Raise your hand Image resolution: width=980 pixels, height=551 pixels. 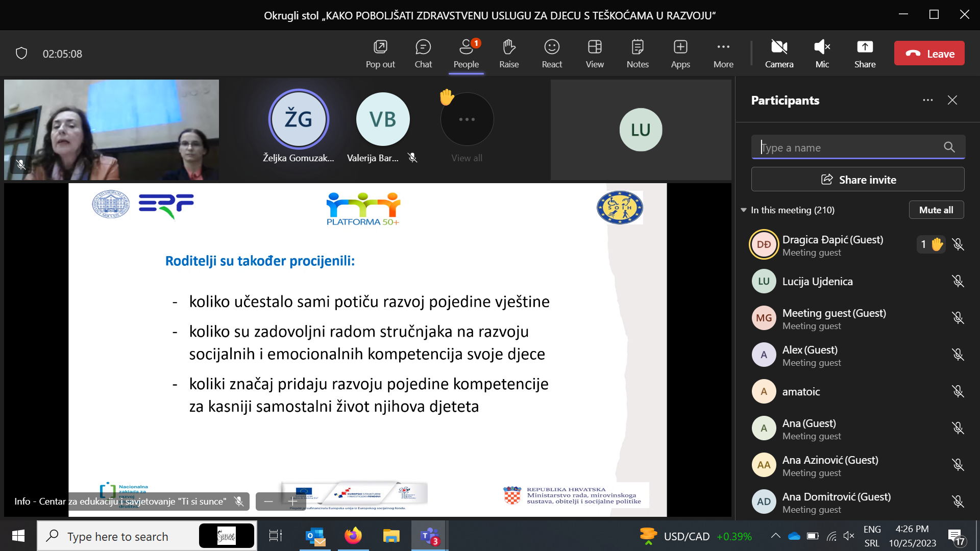(x=509, y=54)
